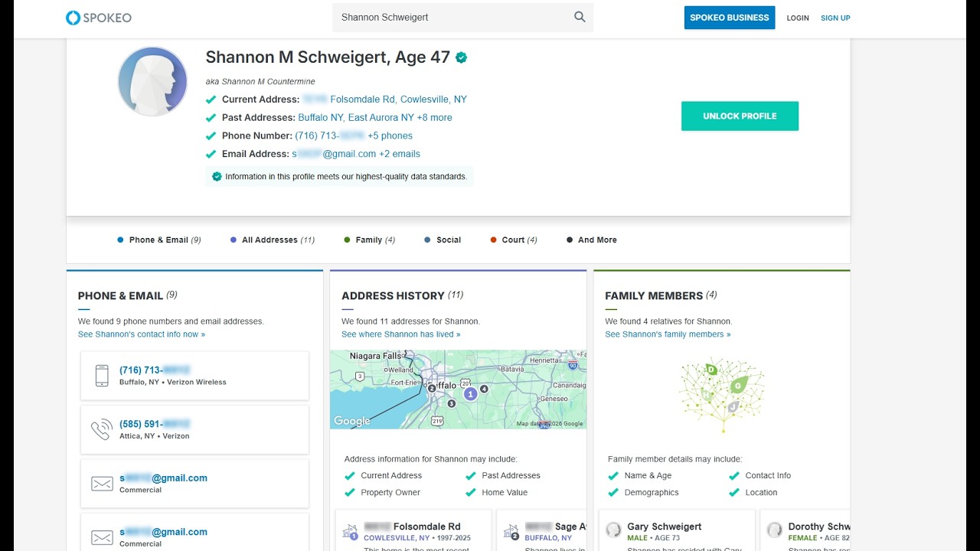Open the Folsomdale Rd current address link in profile
This screenshot has height=551, width=980.
click(x=384, y=99)
